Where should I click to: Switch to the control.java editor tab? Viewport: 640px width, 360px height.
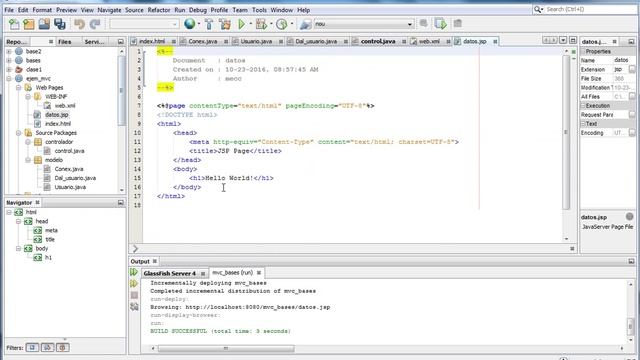378,41
